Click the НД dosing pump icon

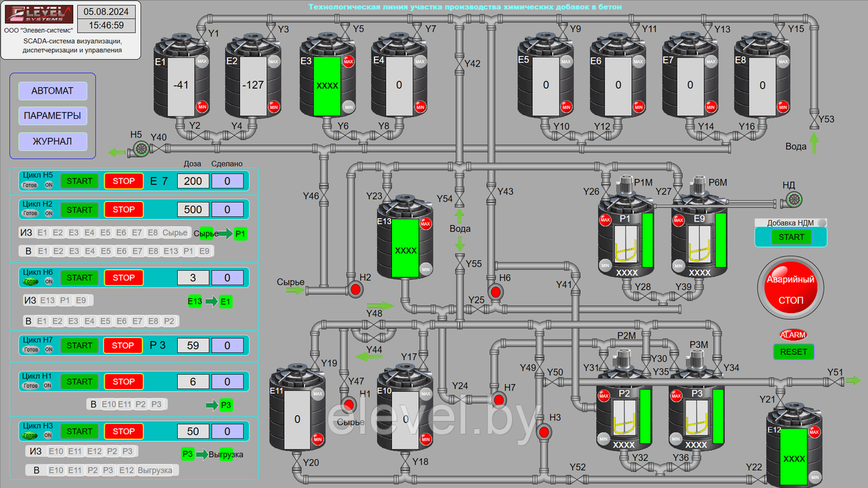pyautogui.click(x=791, y=199)
